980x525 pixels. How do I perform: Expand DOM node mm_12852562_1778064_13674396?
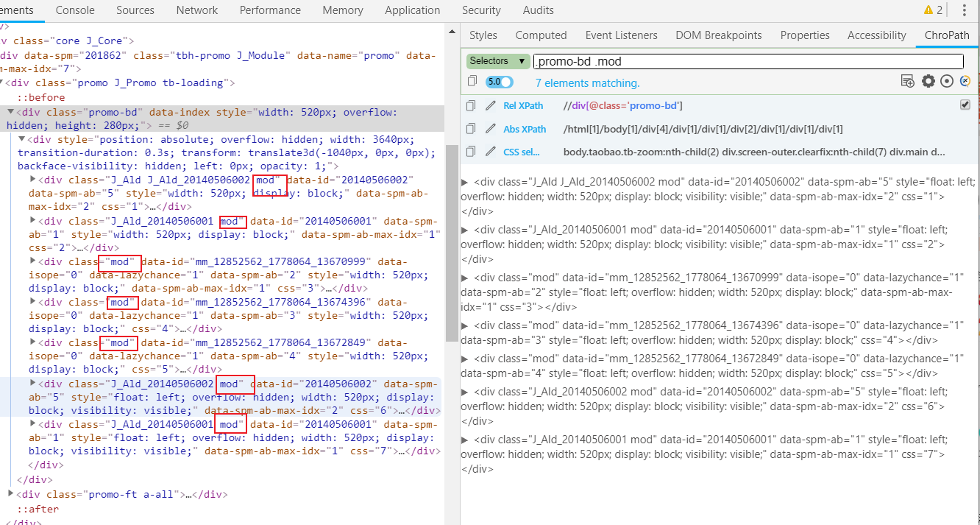(32, 302)
